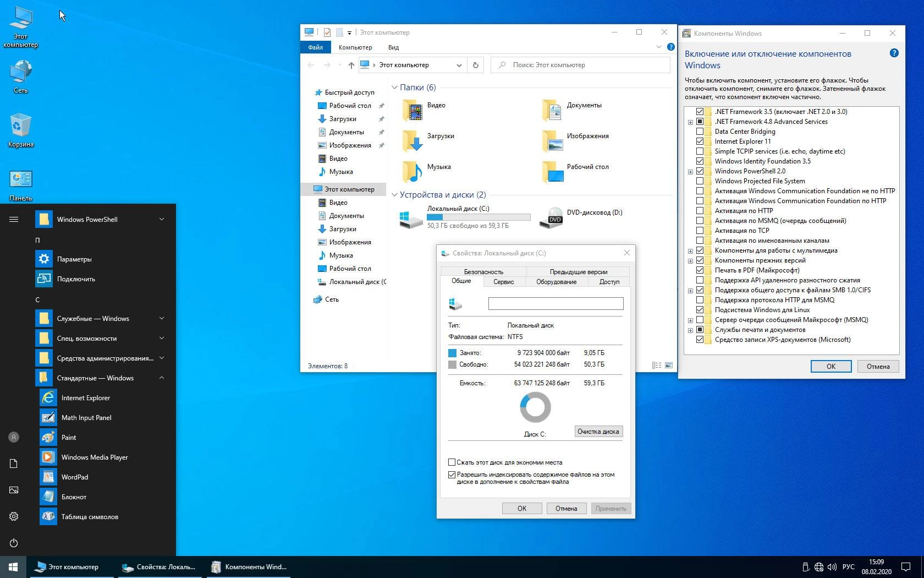Switch to Безопасность tab in properties
924x578 pixels.
(483, 271)
